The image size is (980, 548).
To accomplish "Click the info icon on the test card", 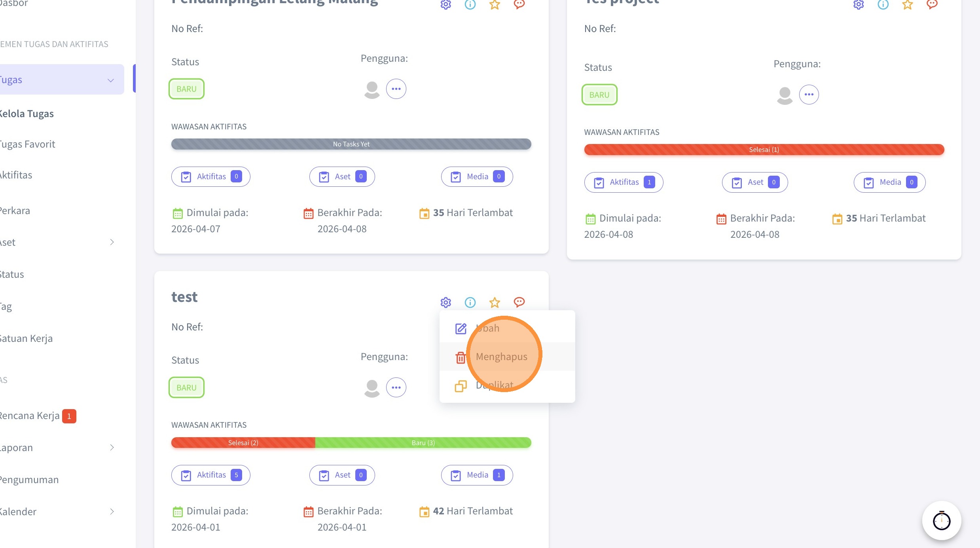I will 470,302.
